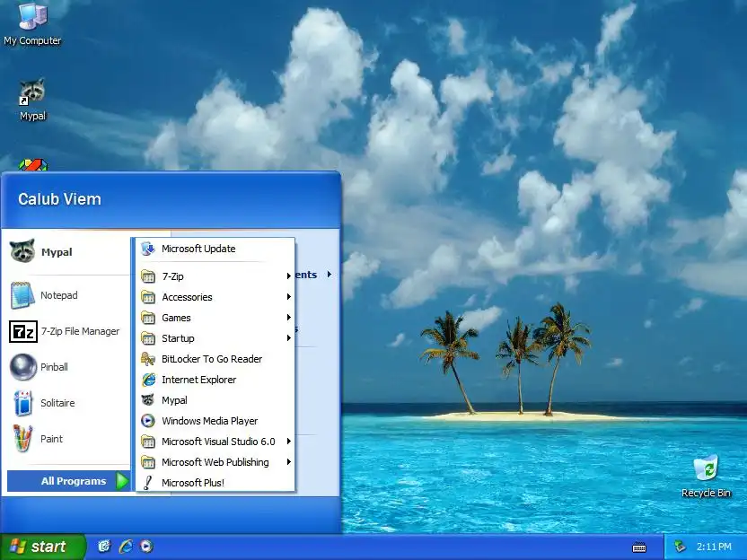Click the Paint label in Start menu
Image resolution: width=747 pixels, height=560 pixels.
click(51, 439)
